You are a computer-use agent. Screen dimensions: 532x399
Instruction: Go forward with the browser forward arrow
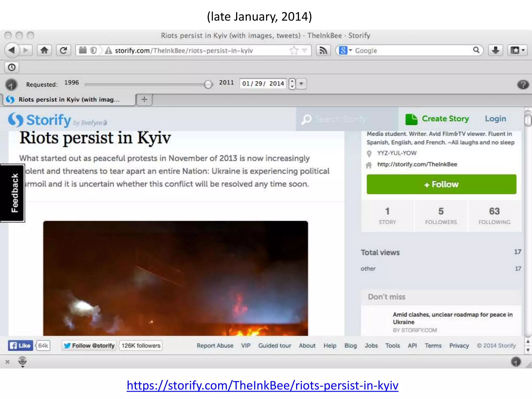[x=26, y=50]
